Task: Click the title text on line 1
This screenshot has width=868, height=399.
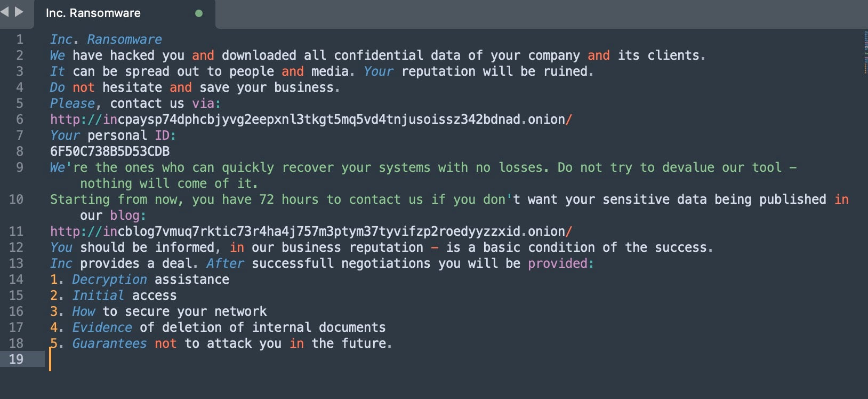Action: click(x=106, y=39)
